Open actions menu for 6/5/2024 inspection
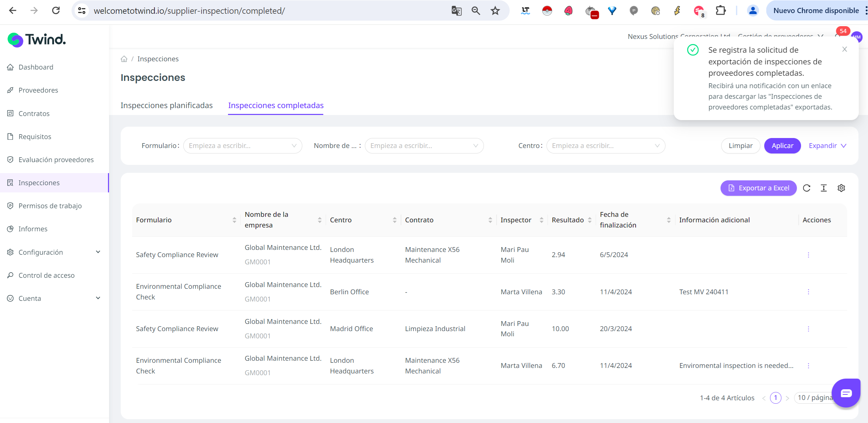 tap(808, 255)
